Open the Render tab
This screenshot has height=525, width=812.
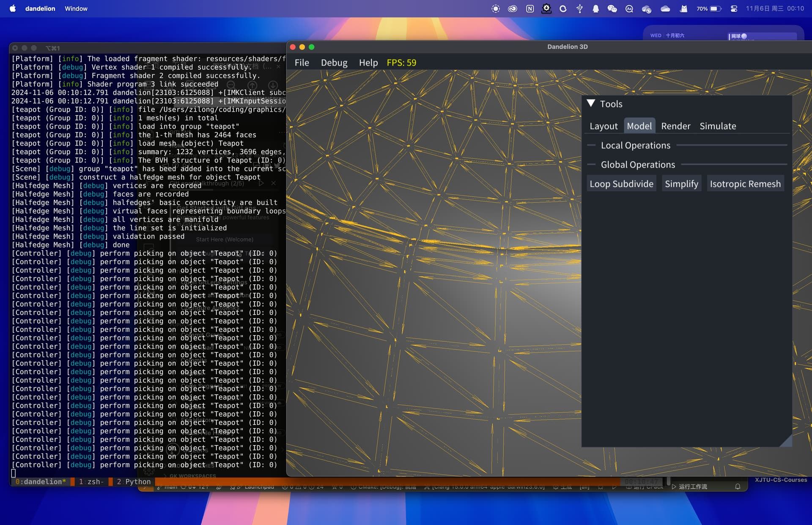point(675,126)
